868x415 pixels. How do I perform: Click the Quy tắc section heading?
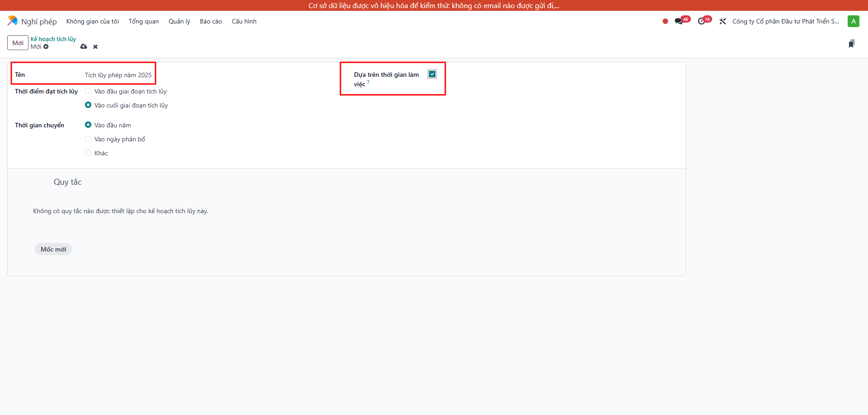tap(67, 182)
